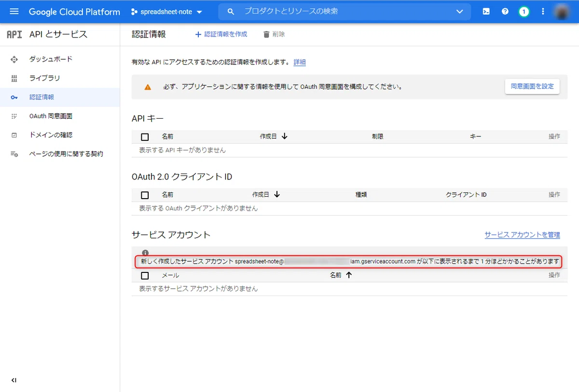The width and height of the screenshot is (579, 392).
Task: Click the search magnifier icon
Action: click(x=231, y=11)
